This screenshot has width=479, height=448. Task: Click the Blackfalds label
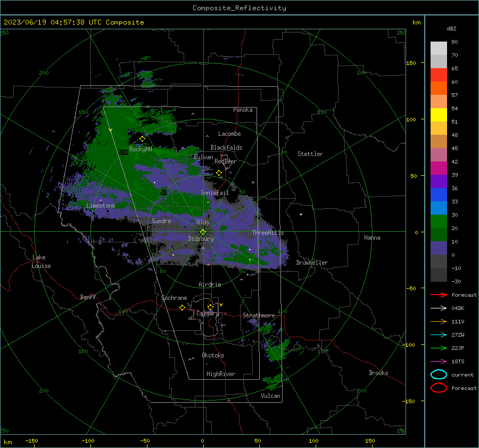(x=226, y=148)
